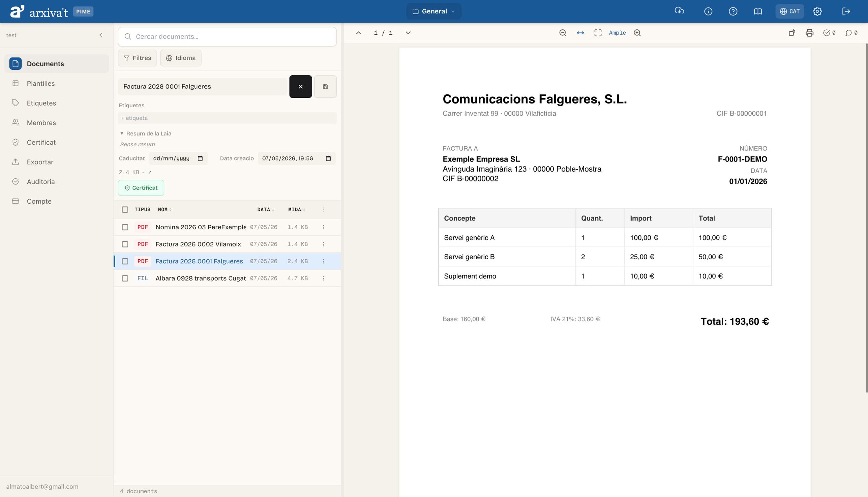
Task: Open the Caducitat date picker calendar icon
Action: click(x=200, y=158)
